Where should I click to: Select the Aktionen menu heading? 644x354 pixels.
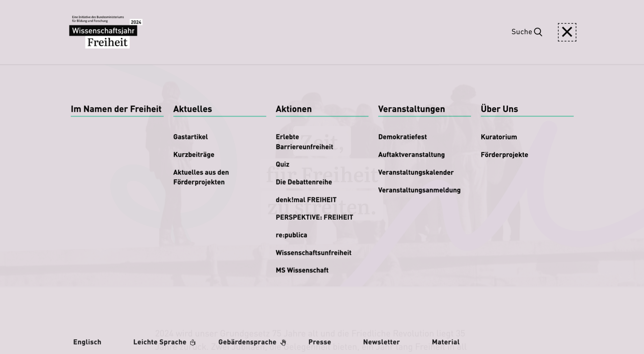pyautogui.click(x=293, y=109)
